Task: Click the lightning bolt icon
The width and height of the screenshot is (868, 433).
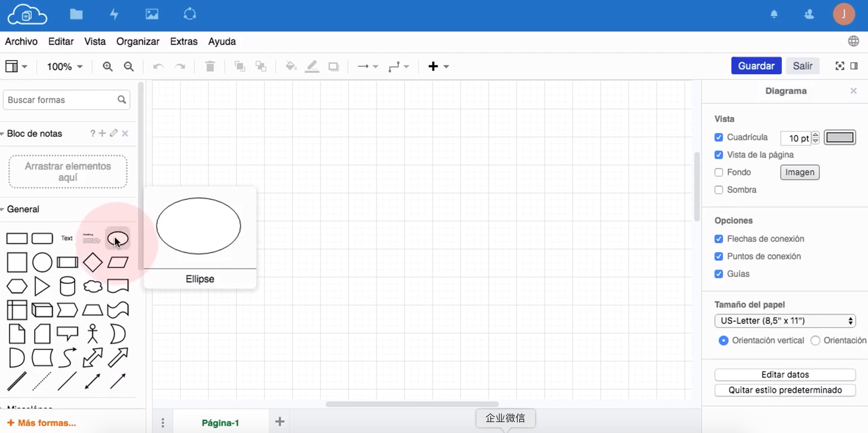Action: [x=114, y=14]
